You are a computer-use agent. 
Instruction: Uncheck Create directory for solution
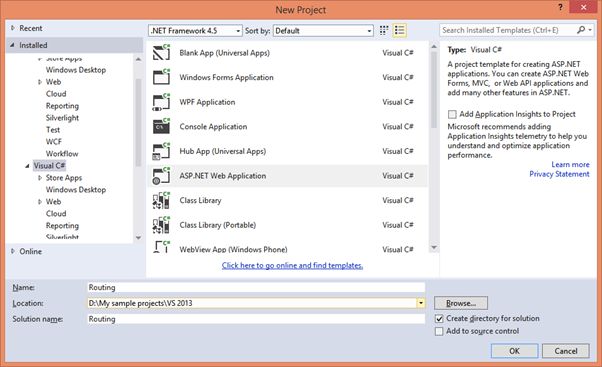point(439,319)
